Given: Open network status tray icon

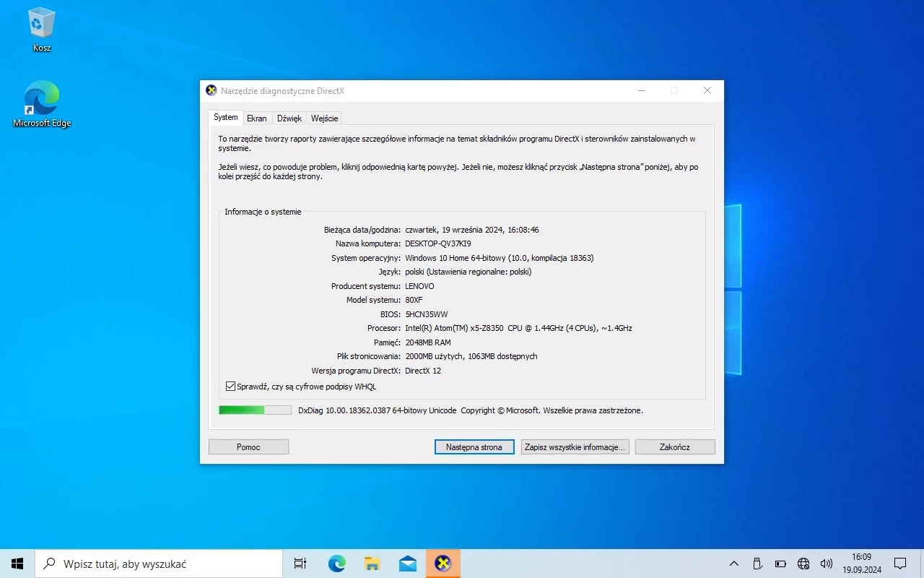Looking at the screenshot, I should coord(803,564).
